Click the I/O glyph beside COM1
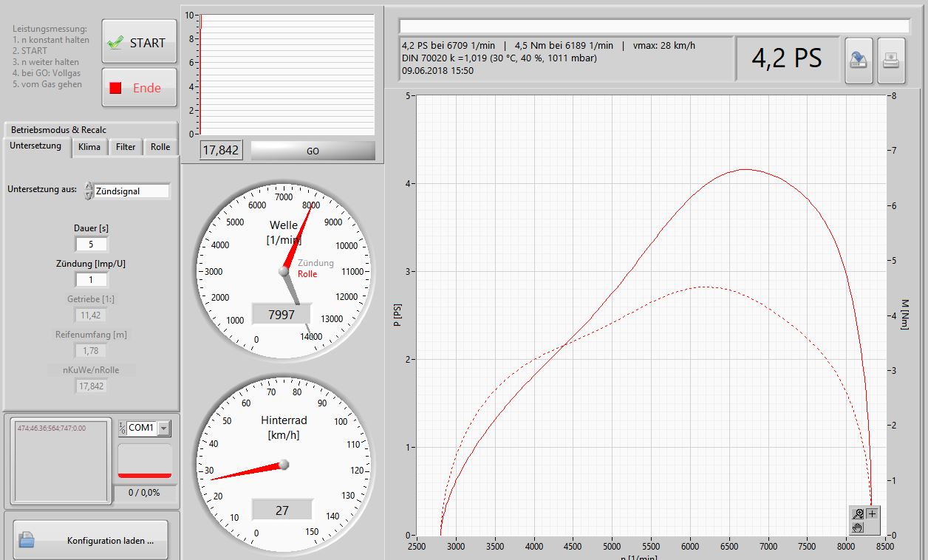The image size is (928, 560). (123, 428)
